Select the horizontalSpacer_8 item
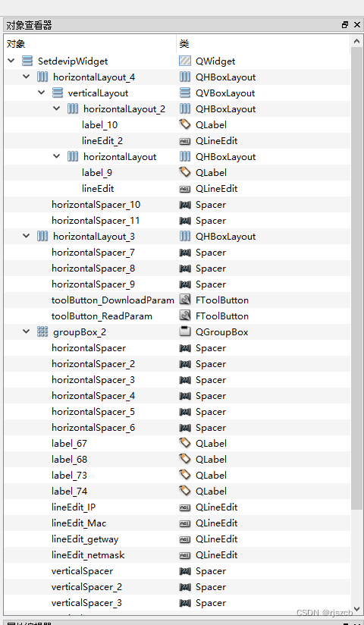The width and height of the screenshot is (364, 625). (x=93, y=269)
